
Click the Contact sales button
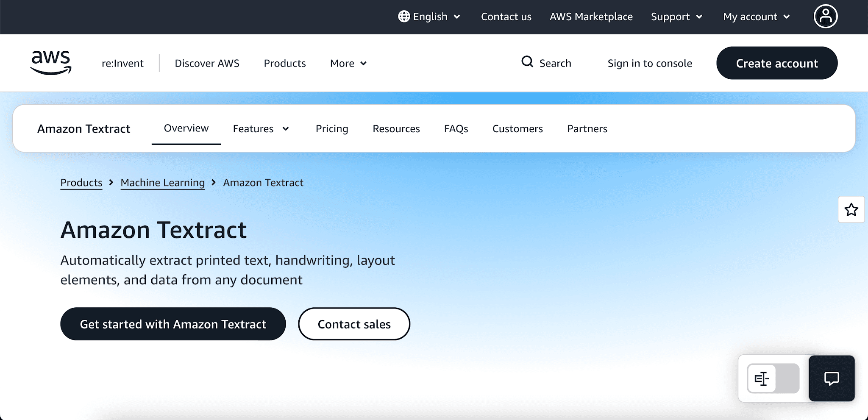tap(354, 324)
